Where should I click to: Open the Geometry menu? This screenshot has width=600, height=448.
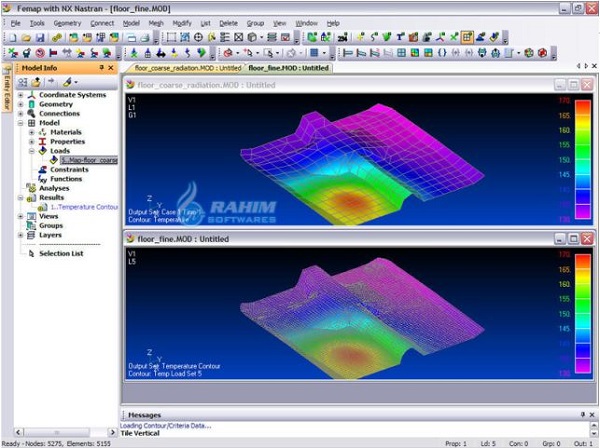coord(67,23)
